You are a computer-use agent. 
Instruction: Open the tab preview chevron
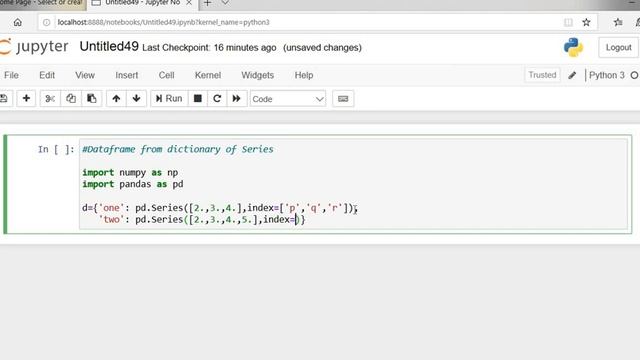tap(225, 3)
